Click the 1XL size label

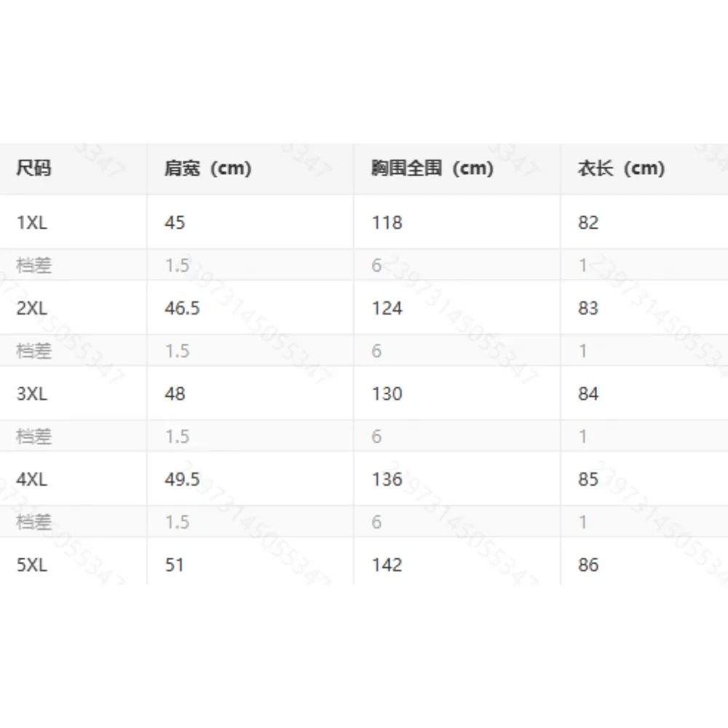coord(32,222)
